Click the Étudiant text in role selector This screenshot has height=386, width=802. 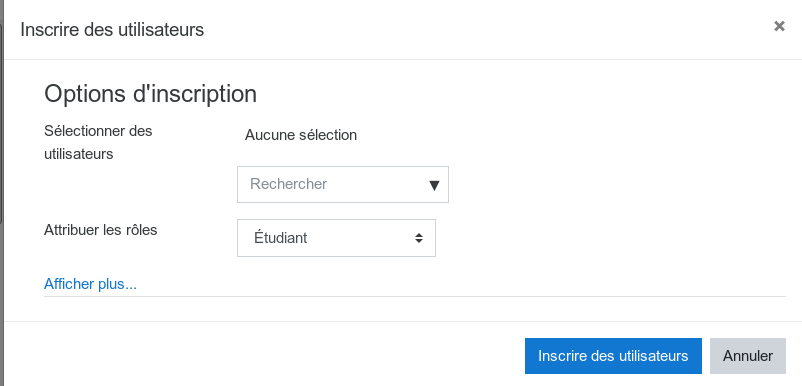pyautogui.click(x=280, y=238)
